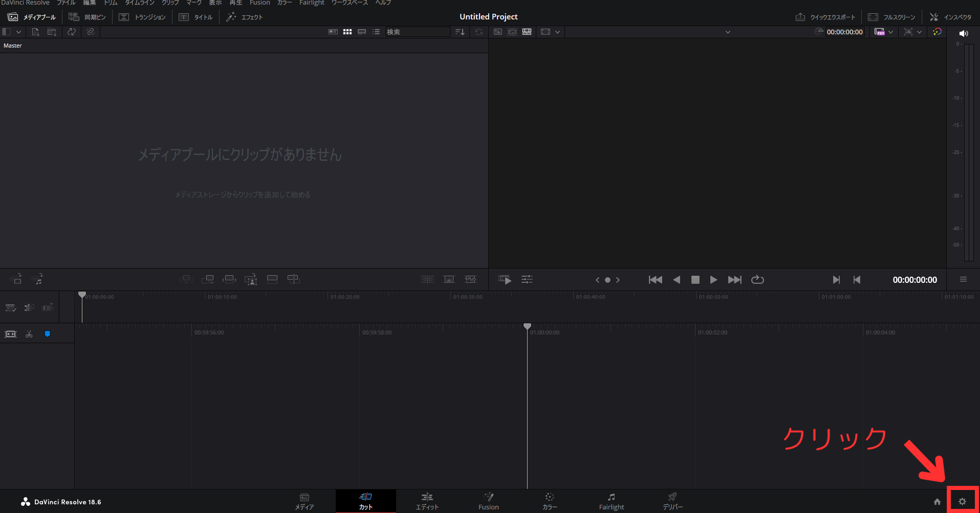Show the インスペクタ panel
This screenshot has width=980, height=513.
click(x=950, y=17)
